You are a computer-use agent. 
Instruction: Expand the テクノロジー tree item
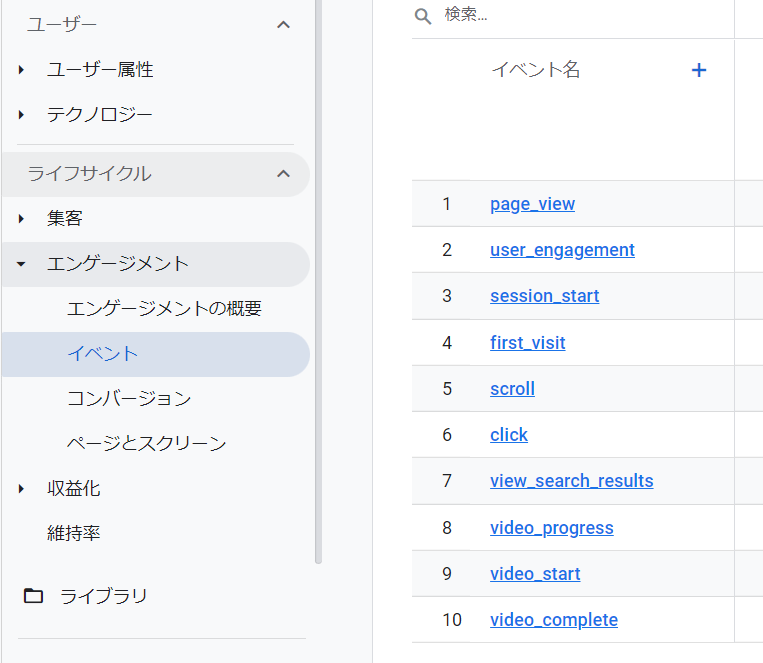click(x=21, y=115)
